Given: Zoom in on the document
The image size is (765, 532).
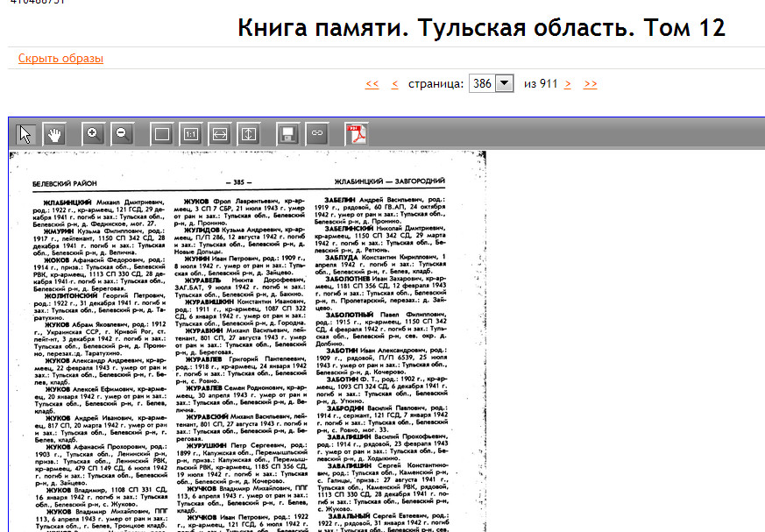Looking at the screenshot, I should click(x=93, y=134).
